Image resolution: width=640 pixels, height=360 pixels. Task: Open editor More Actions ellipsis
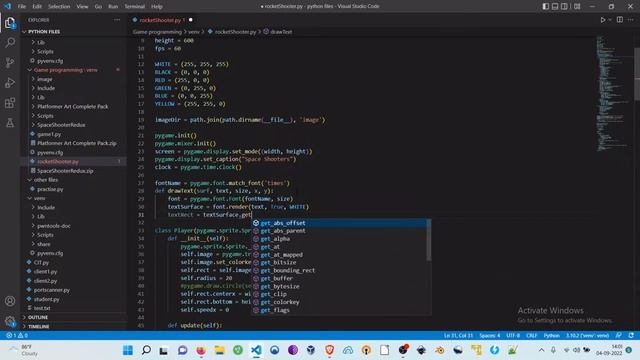[631, 20]
